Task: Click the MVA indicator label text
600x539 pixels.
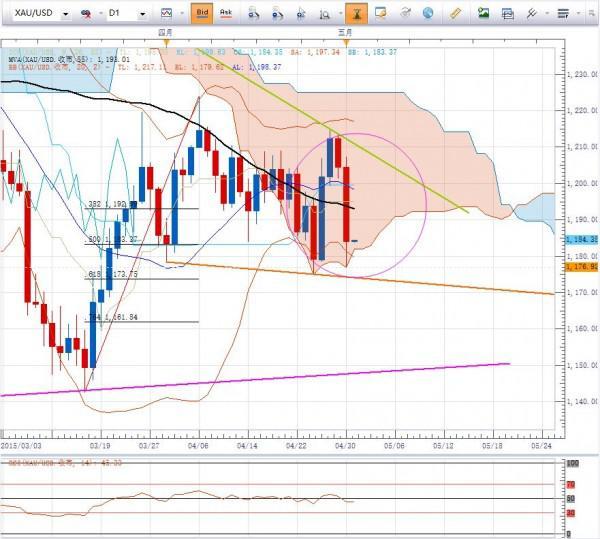Action: pos(69,60)
